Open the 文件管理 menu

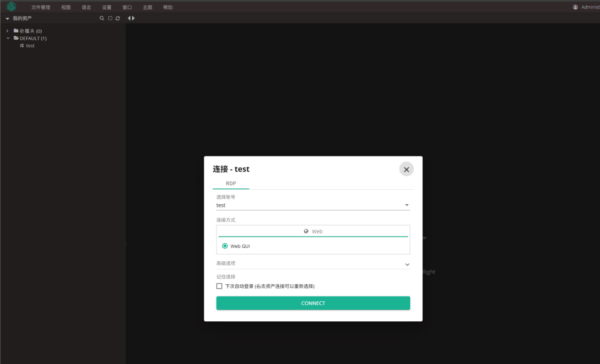pyautogui.click(x=41, y=7)
